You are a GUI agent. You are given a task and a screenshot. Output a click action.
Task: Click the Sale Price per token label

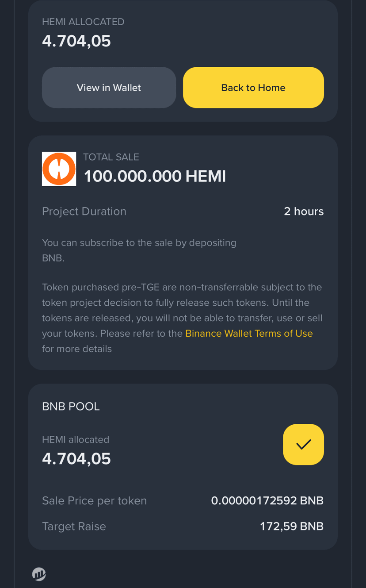[94, 501]
